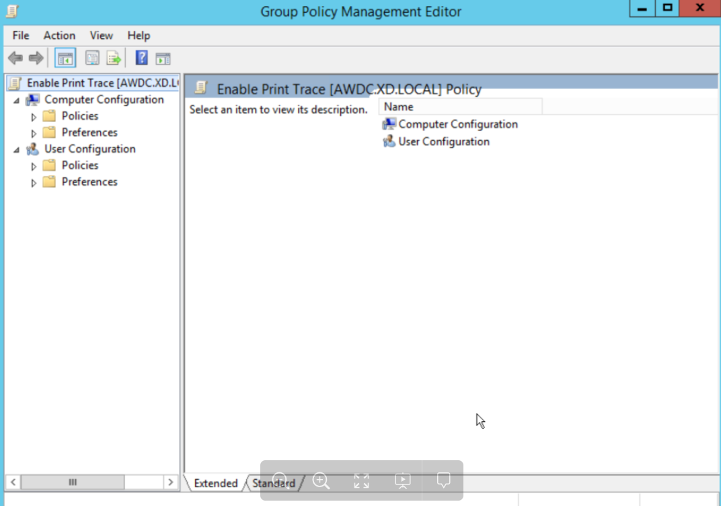Click fullscreen arrows icon on overlay bar

pyautogui.click(x=361, y=481)
